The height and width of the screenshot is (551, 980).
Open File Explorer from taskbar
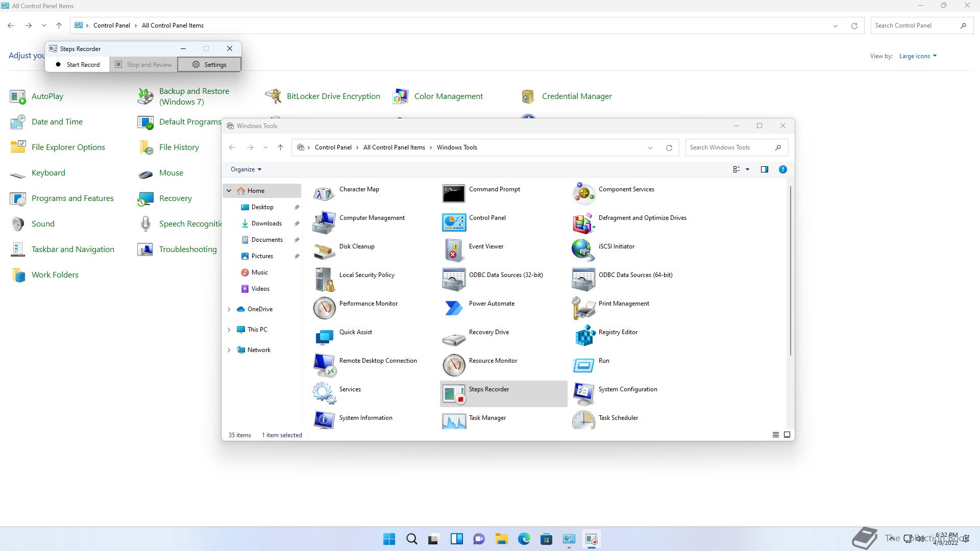pyautogui.click(x=501, y=539)
